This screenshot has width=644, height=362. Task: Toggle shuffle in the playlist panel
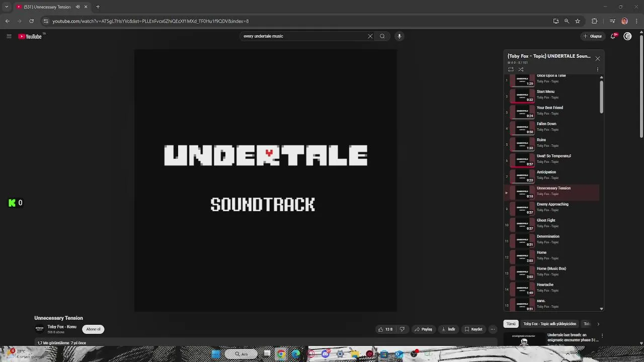[x=521, y=69]
